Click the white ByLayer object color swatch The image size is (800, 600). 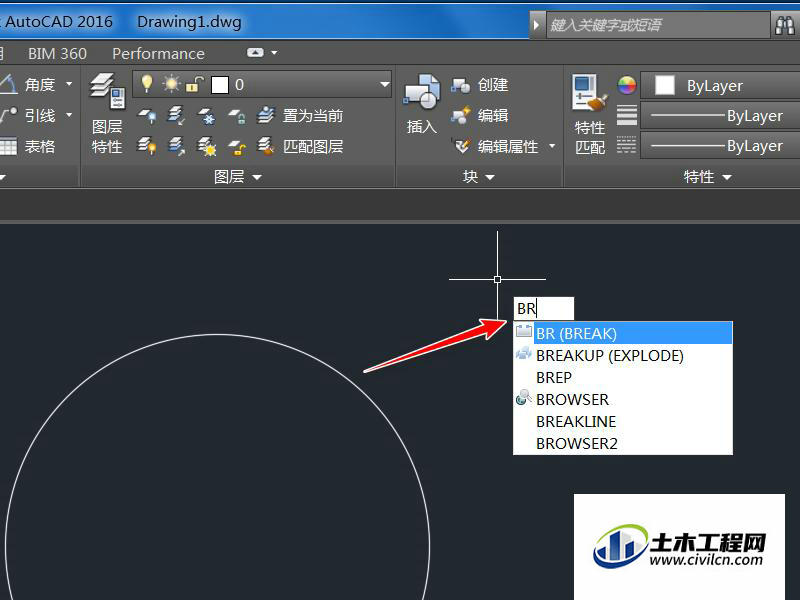click(664, 85)
